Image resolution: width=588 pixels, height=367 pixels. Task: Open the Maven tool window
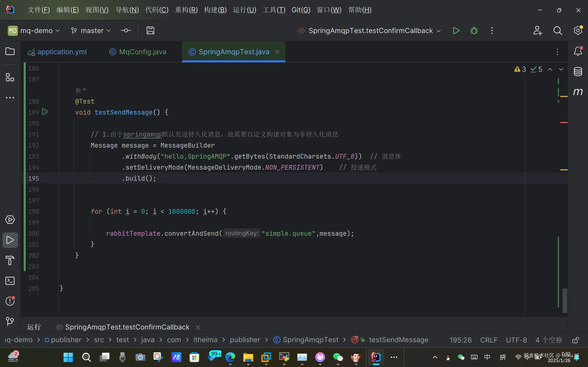[578, 92]
